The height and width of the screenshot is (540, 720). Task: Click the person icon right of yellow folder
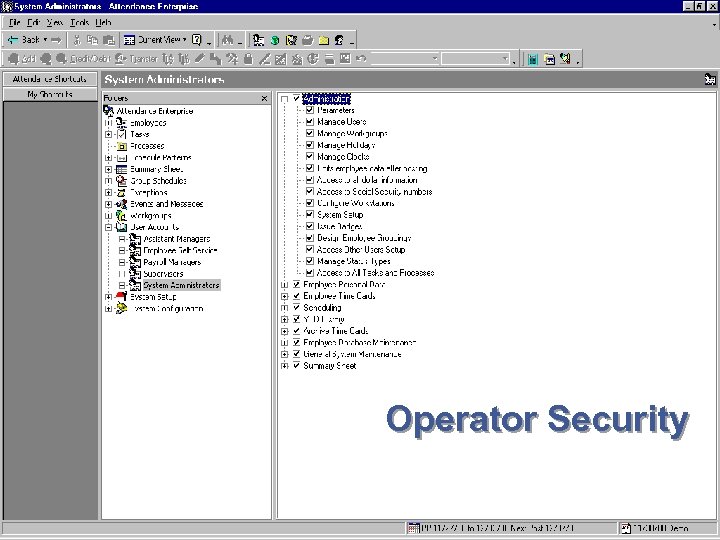(x=339, y=40)
